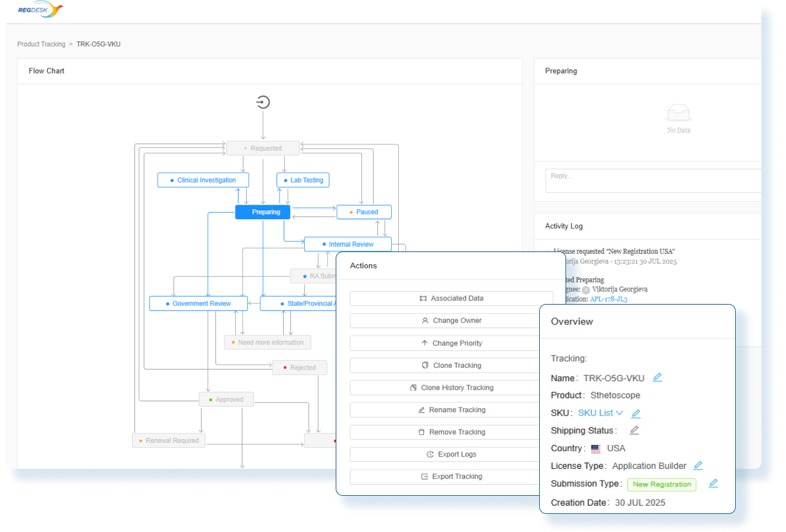786x532 pixels.
Task: Edit the tracking name with pencil icon
Action: [x=657, y=378]
